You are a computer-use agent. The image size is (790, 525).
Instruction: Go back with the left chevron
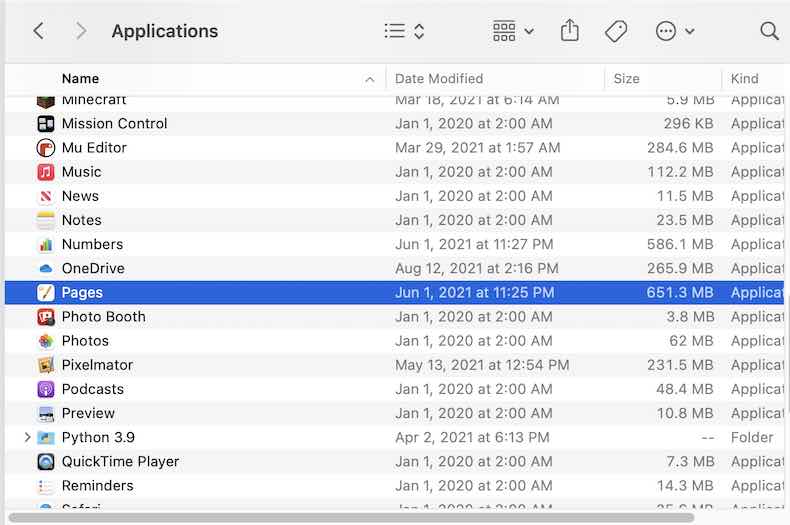[x=39, y=31]
